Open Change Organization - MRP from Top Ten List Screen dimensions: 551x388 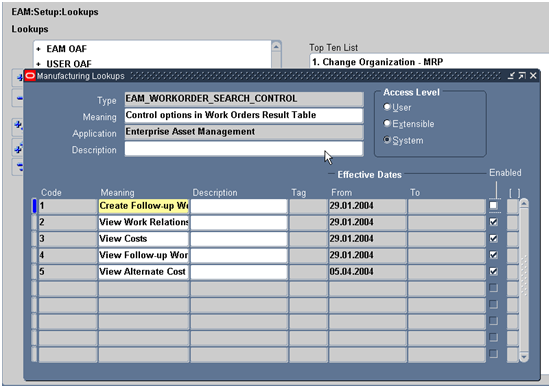point(377,62)
